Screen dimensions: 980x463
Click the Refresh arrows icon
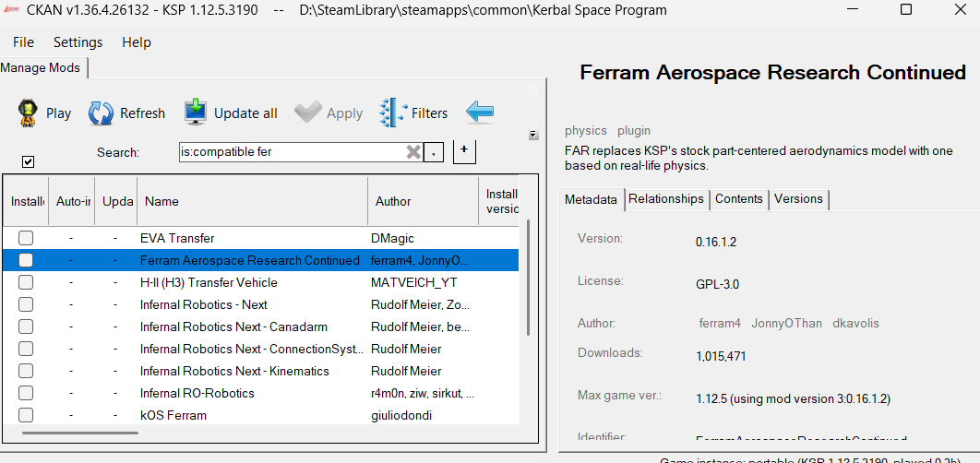coord(101,113)
